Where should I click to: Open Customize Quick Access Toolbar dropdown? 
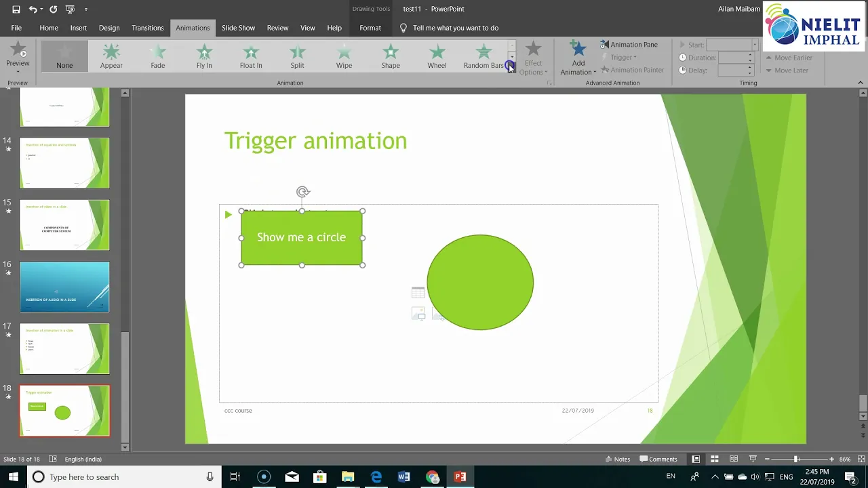tap(85, 9)
